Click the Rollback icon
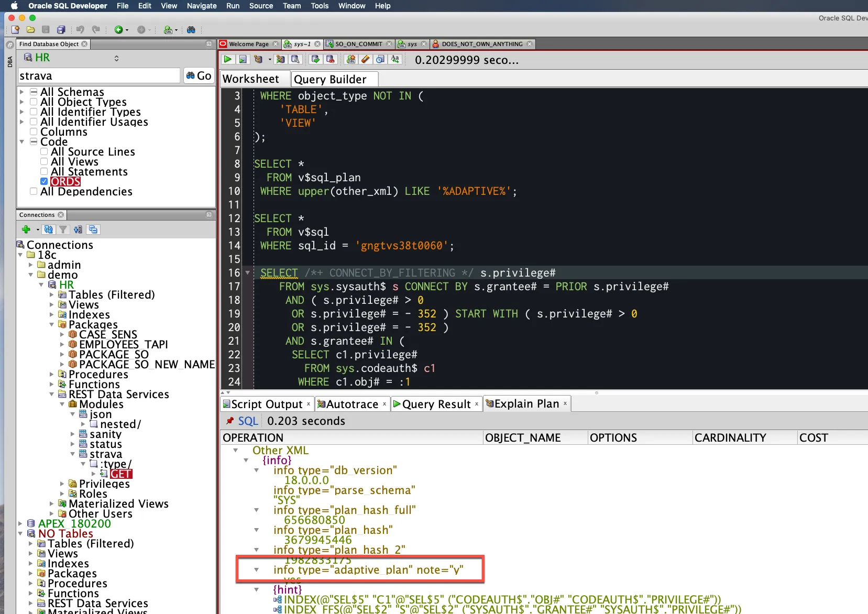This screenshot has height=614, width=868. [330, 59]
